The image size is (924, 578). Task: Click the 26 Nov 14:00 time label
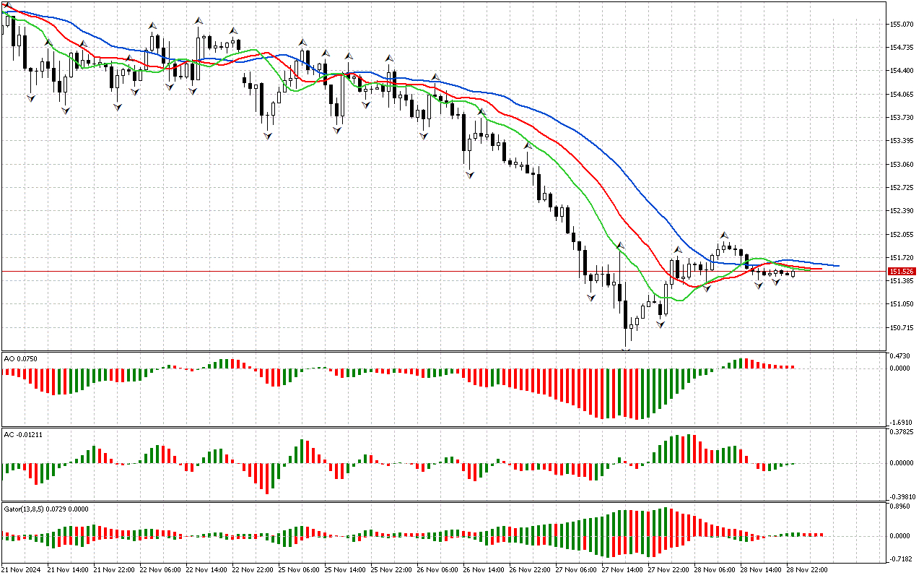[484, 570]
